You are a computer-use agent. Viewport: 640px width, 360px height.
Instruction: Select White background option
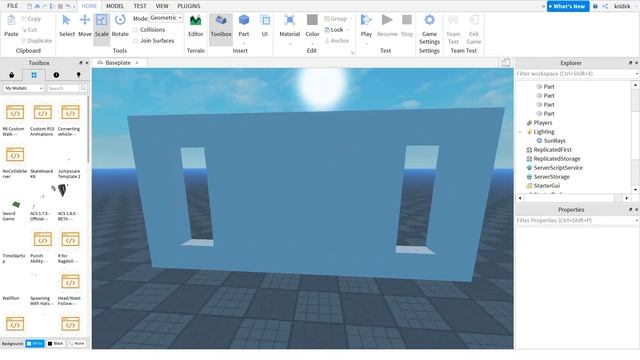click(x=35, y=344)
